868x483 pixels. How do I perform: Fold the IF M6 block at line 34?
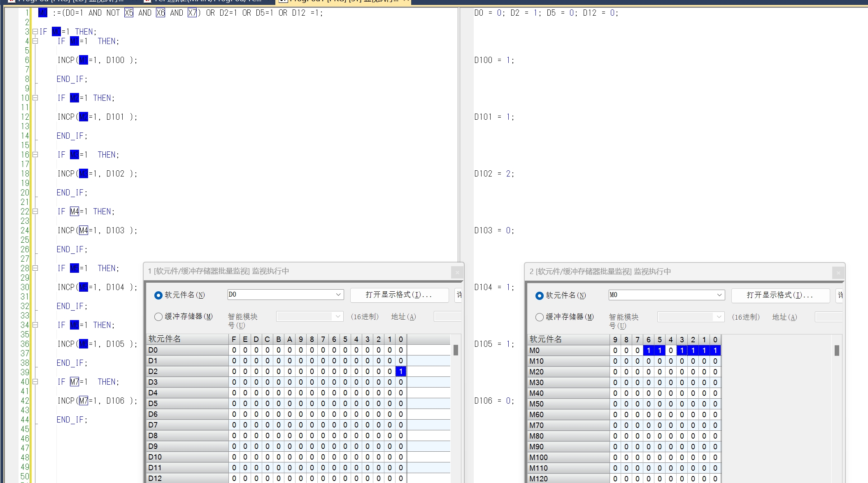(x=35, y=325)
